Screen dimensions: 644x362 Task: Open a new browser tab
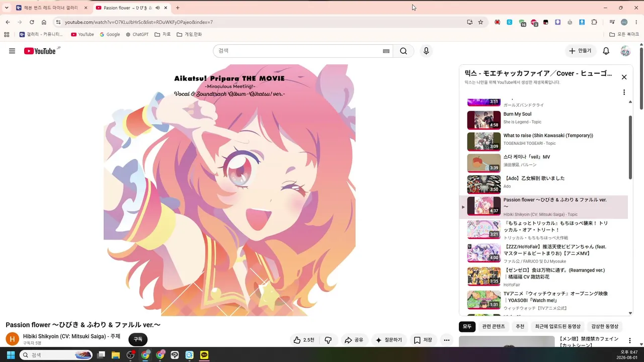coord(178,8)
